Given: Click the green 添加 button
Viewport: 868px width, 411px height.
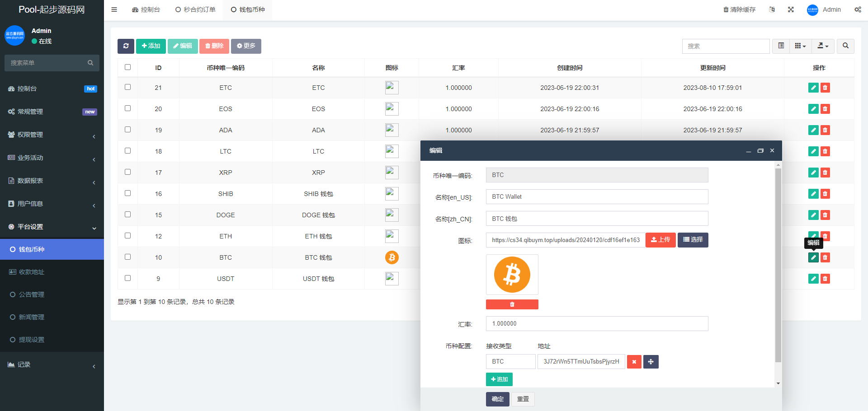Looking at the screenshot, I should pos(151,46).
